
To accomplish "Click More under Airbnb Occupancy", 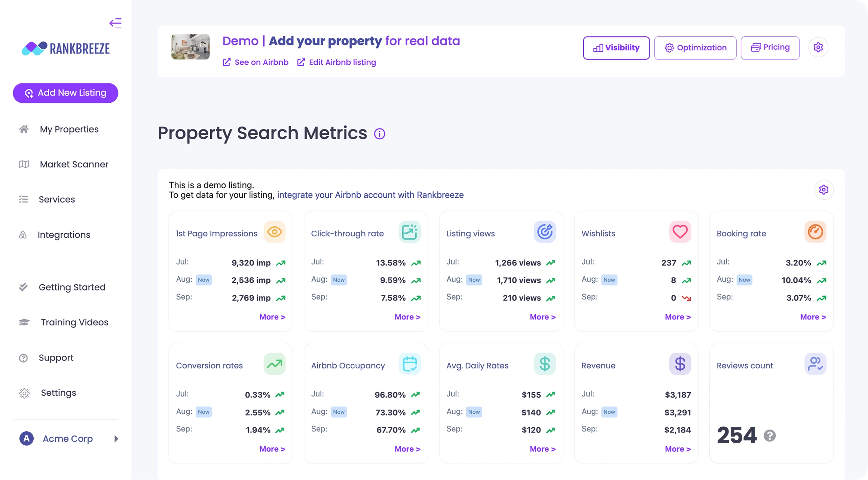I will pyautogui.click(x=407, y=449).
